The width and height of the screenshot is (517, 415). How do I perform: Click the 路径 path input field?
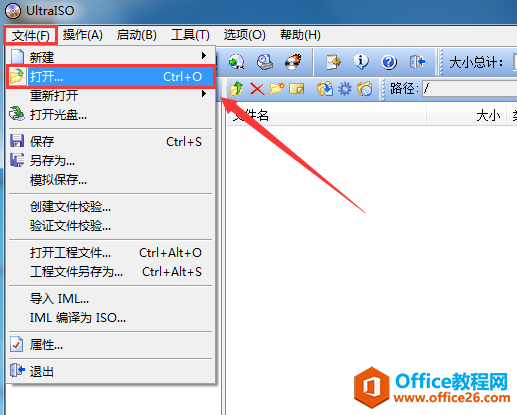[x=470, y=89]
